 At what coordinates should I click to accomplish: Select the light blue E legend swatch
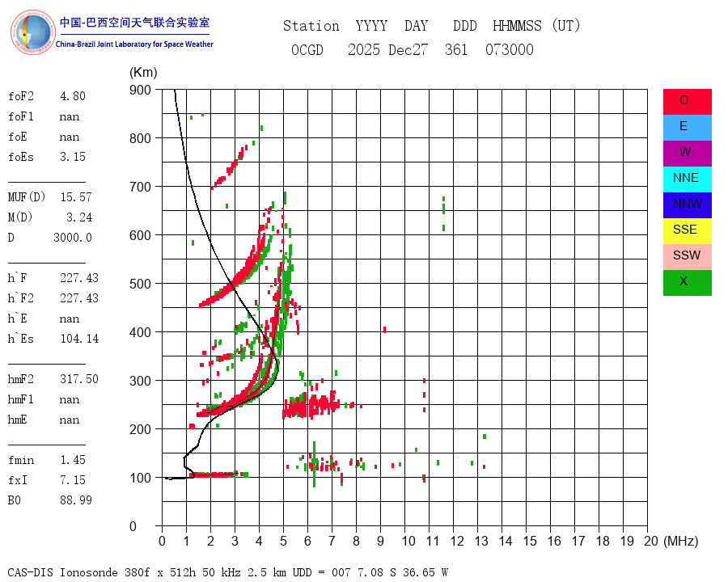click(687, 128)
